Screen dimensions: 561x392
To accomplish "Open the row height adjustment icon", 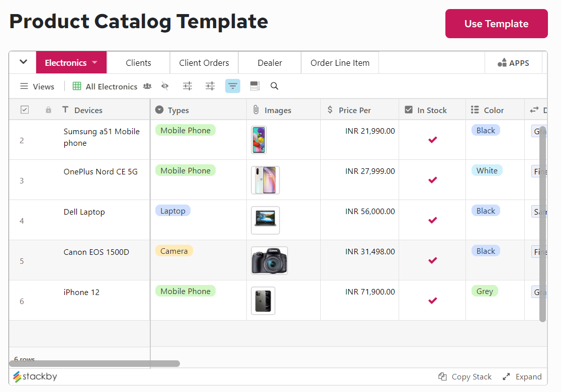I will pyautogui.click(x=254, y=86).
